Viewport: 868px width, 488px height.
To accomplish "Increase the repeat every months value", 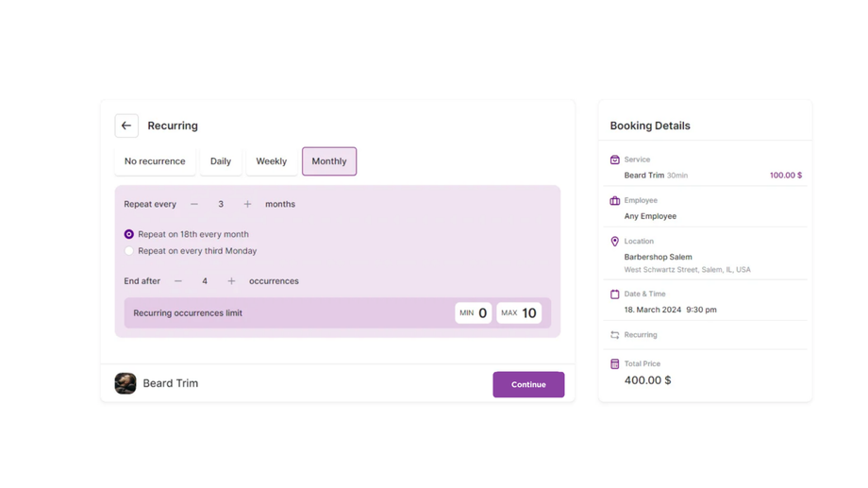I will coord(247,204).
